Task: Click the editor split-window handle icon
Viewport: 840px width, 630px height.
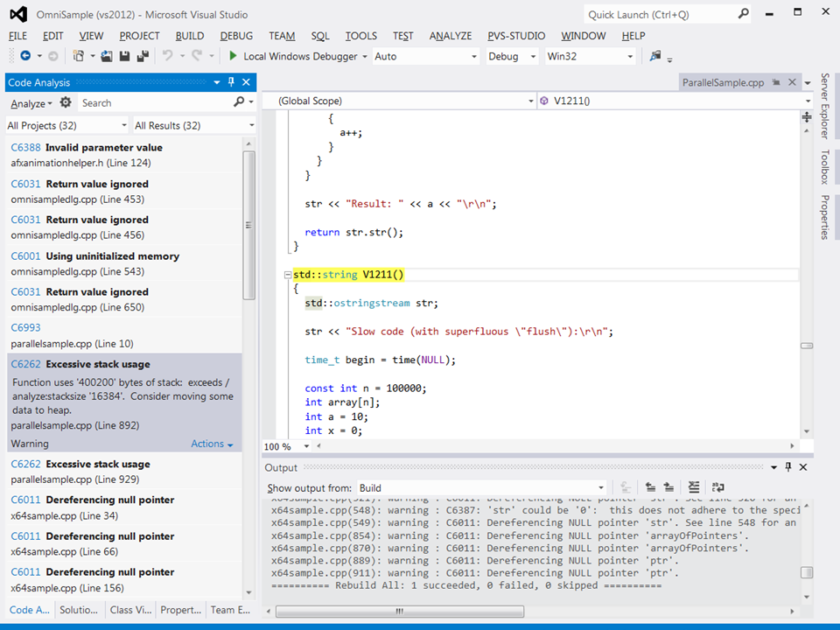Action: 806,116
